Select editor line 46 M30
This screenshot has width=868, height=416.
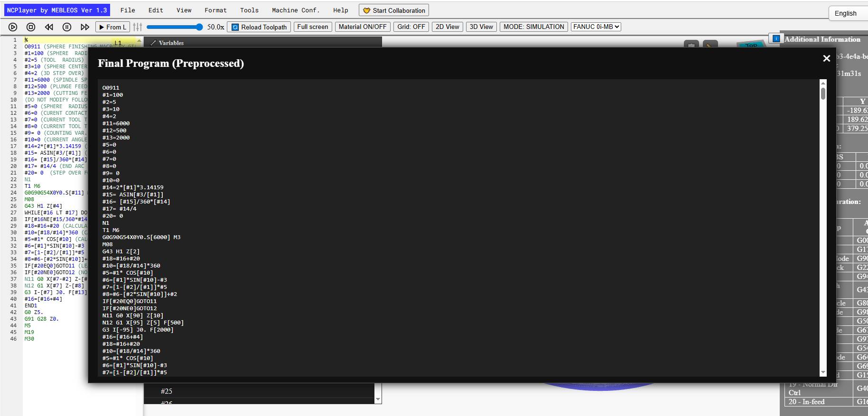[x=29, y=339]
